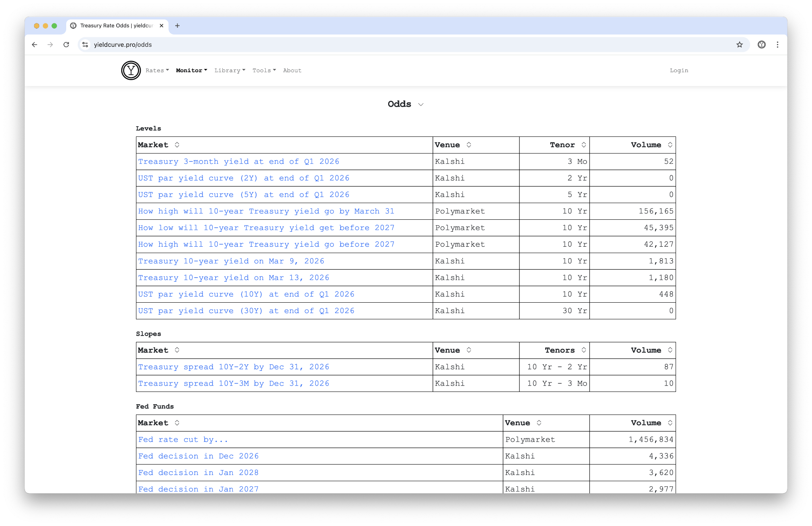This screenshot has height=526, width=812.
Task: Open a new browser tab
Action: click(x=177, y=26)
